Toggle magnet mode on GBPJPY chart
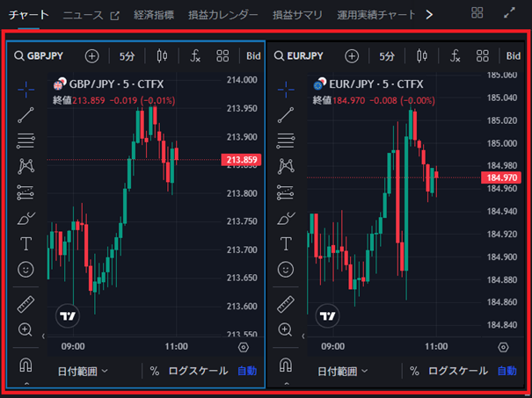 click(x=26, y=365)
